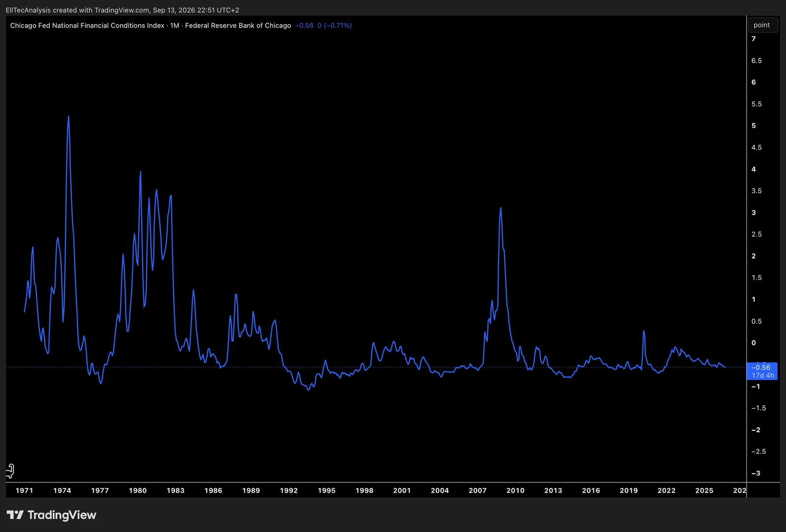
Task: Click the '1986' year label
Action: [x=213, y=490]
